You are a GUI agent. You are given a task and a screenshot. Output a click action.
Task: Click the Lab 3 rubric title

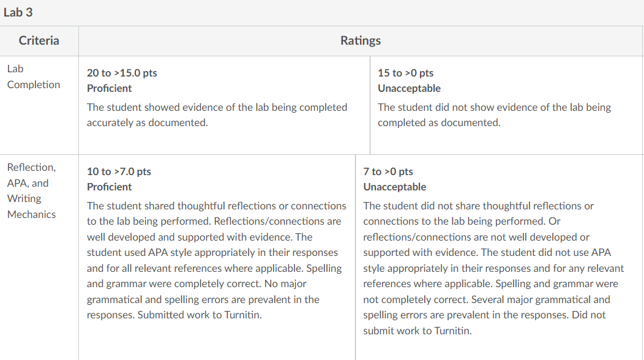(x=18, y=12)
